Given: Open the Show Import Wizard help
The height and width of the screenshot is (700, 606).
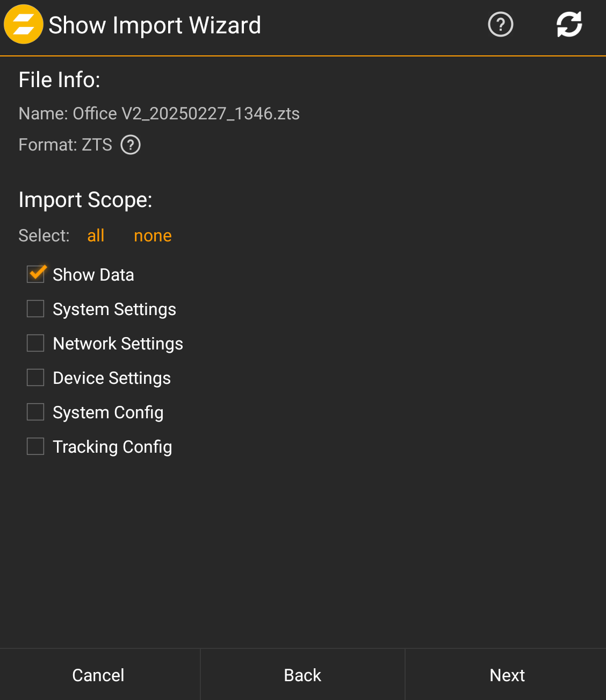Looking at the screenshot, I should point(500,24).
